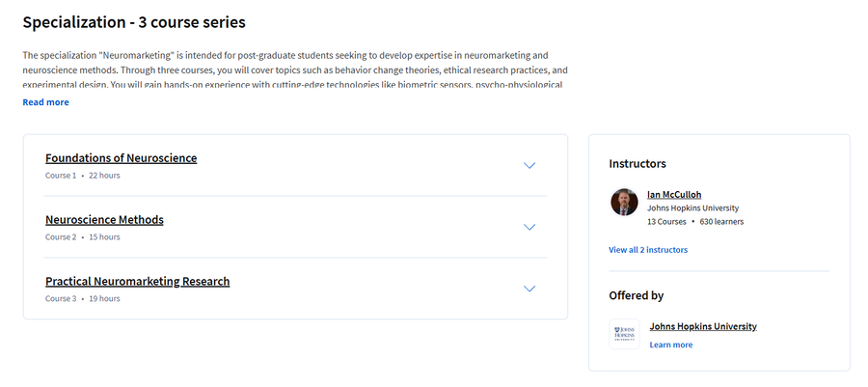
Task: Click View all 2 instructors
Action: point(648,250)
